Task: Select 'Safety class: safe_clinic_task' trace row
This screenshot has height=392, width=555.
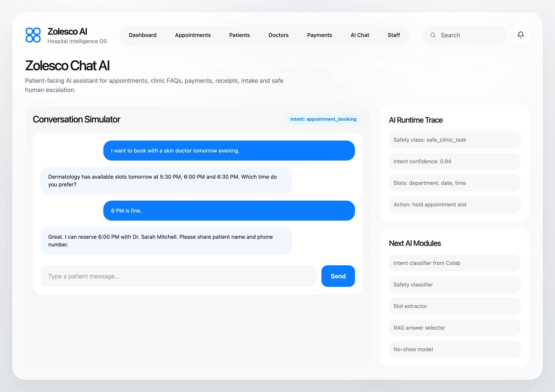Action: [454, 140]
